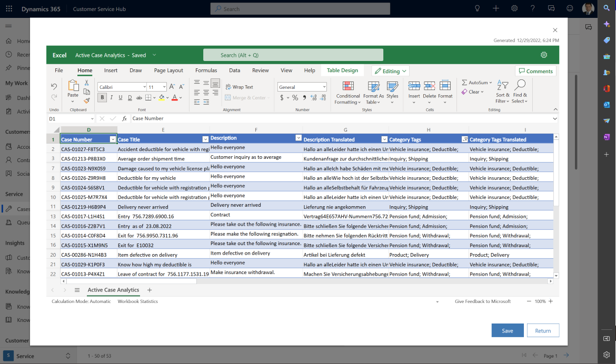Viewport: 616px width, 364px height.
Task: Open the Editing mode dropdown
Action: (391, 71)
